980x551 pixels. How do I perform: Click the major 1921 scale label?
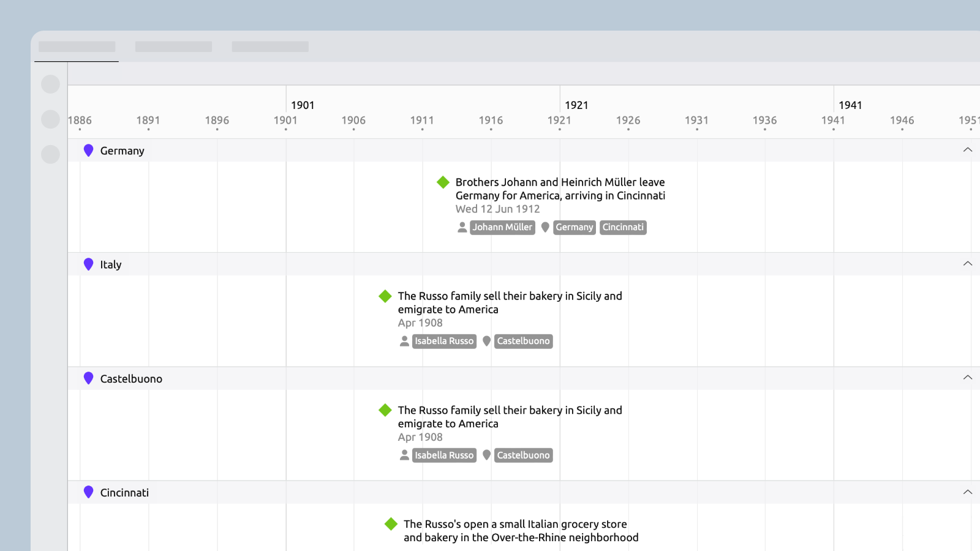pyautogui.click(x=576, y=105)
